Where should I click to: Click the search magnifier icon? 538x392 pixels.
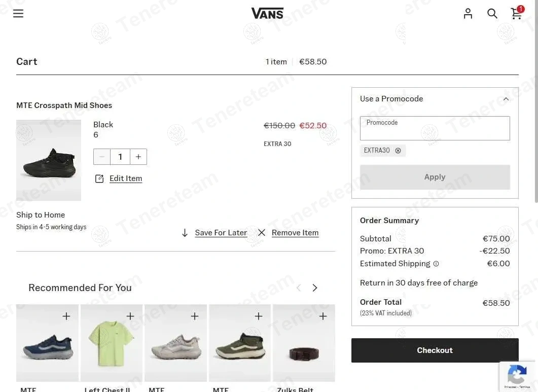[492, 14]
